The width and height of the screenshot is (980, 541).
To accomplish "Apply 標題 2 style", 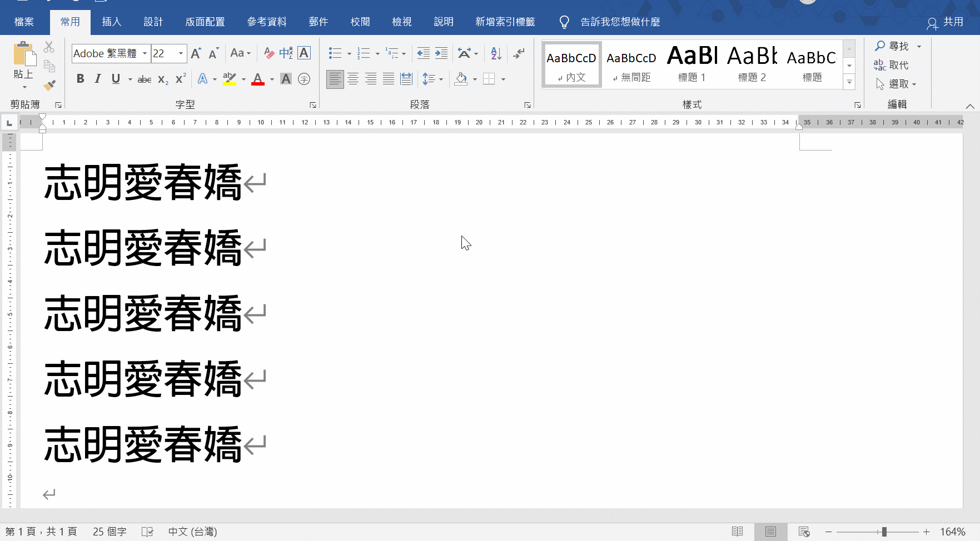I will (752, 64).
